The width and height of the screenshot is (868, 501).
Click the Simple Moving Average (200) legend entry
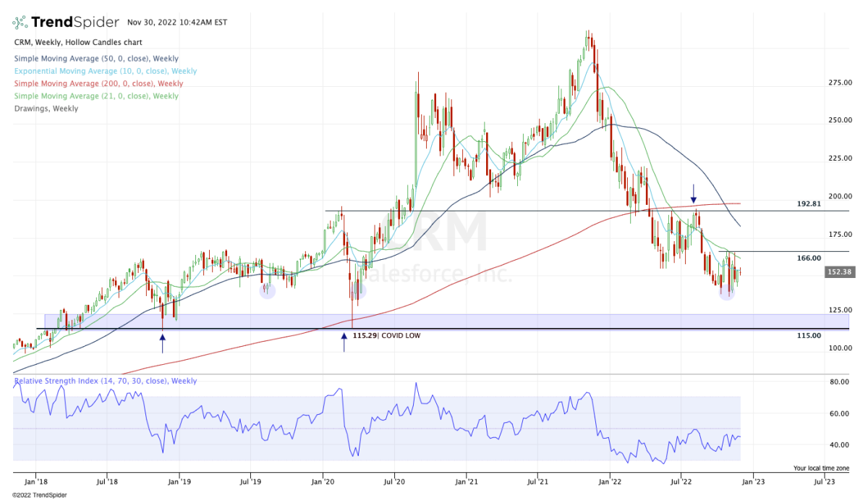(x=98, y=83)
